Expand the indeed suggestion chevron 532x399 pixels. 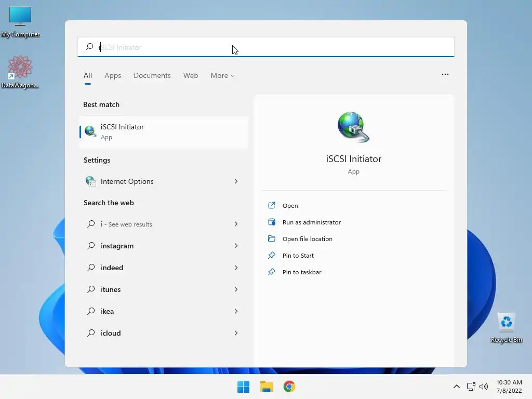(x=236, y=268)
